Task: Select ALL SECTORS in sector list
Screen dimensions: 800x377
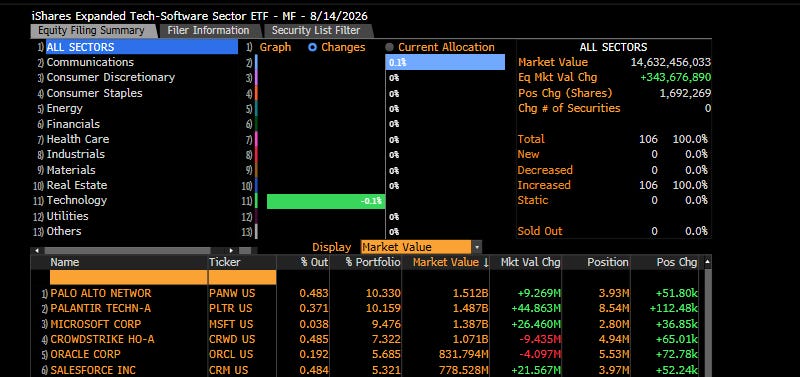Action: pos(142,47)
